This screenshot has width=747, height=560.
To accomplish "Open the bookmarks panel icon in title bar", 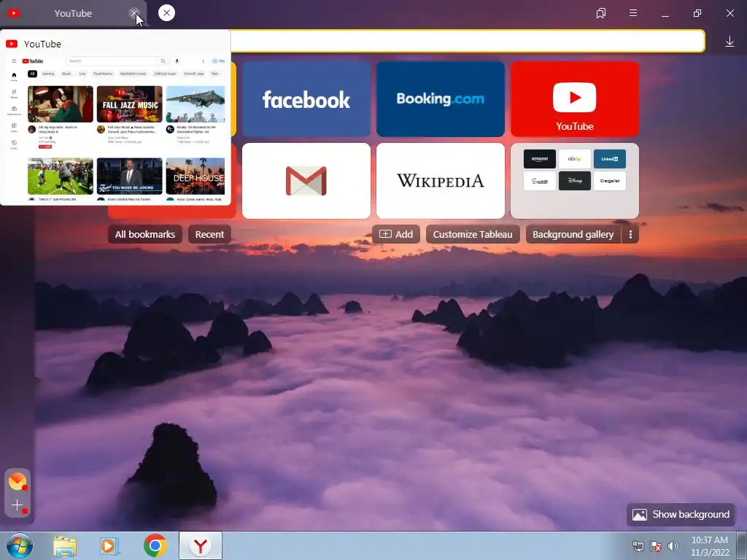I will point(601,13).
